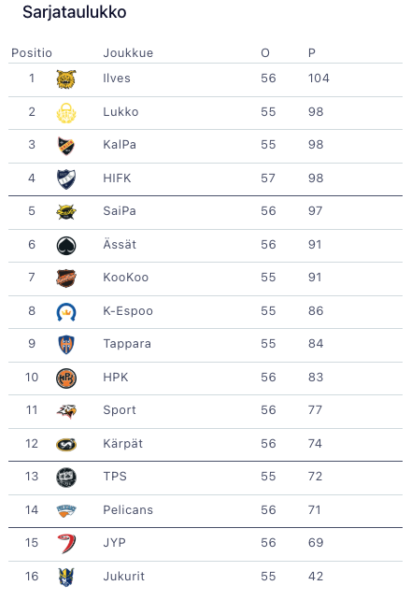The image size is (411, 600).
Task: Select the Lukko team logo
Action: point(66,113)
